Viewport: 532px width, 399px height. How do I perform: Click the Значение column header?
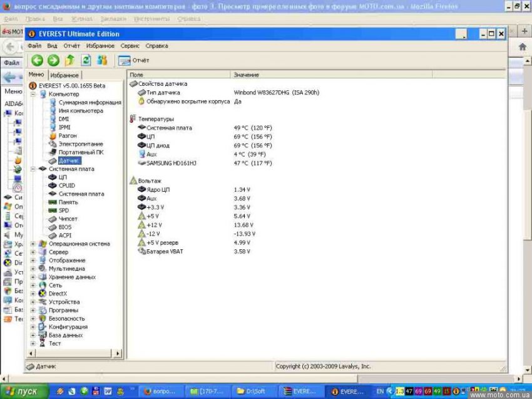(x=332, y=75)
